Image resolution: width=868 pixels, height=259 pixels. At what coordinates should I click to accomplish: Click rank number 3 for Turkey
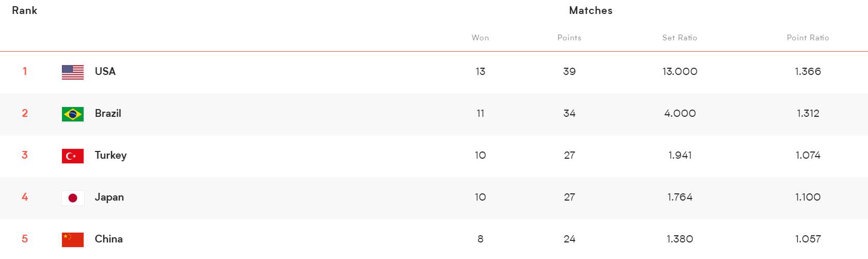pos(25,155)
